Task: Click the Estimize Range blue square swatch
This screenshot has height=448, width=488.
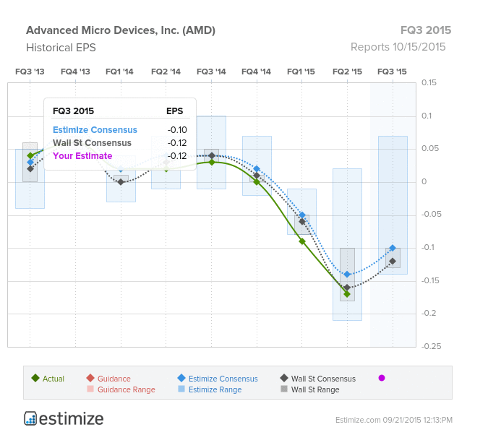Action: pyautogui.click(x=181, y=389)
